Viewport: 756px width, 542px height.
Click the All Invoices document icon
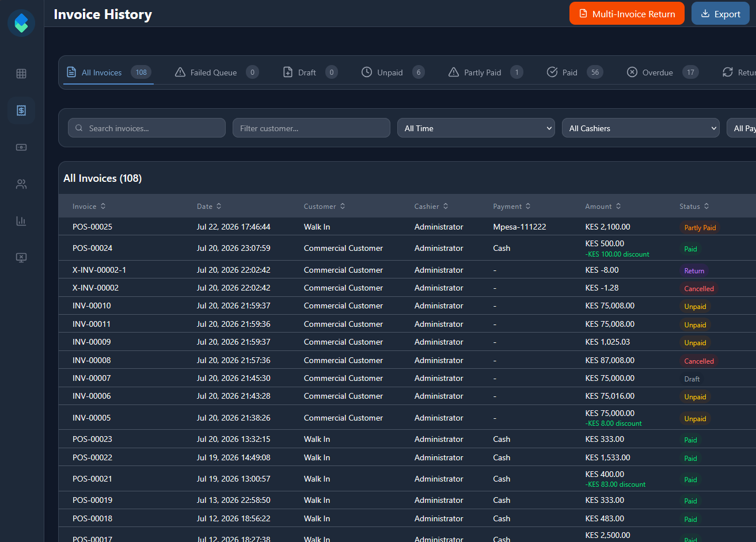71,72
